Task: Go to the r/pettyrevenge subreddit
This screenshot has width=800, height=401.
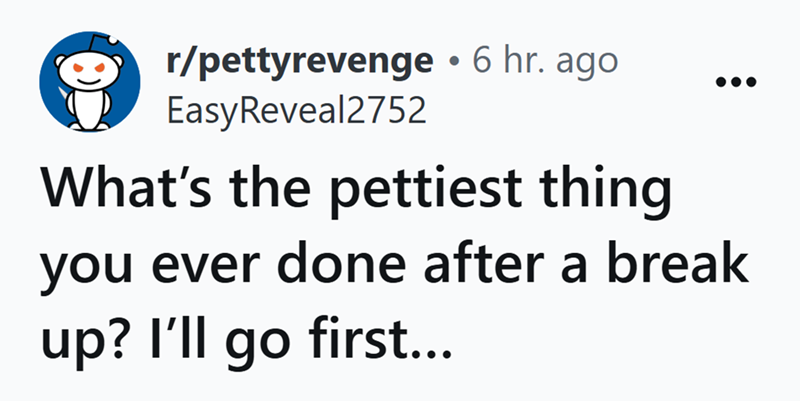Action: [x=298, y=61]
